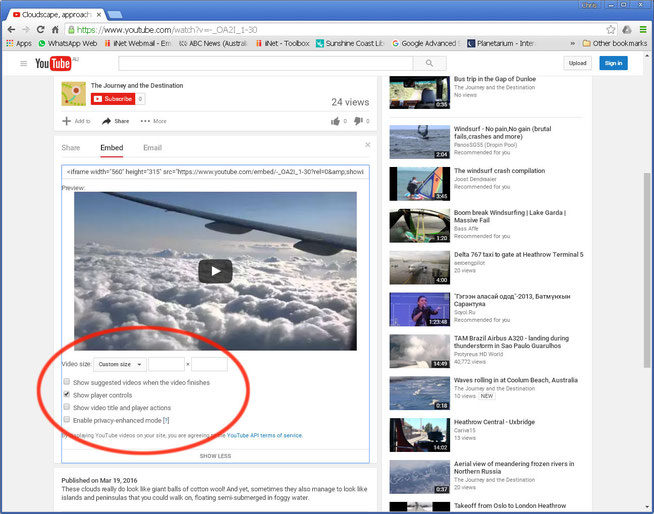Select the Embed tab
The height and width of the screenshot is (514, 654).
111,148
